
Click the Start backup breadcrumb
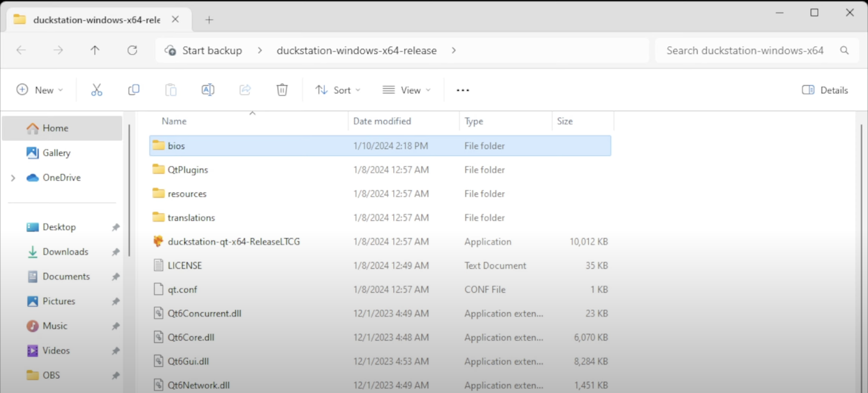(x=212, y=50)
